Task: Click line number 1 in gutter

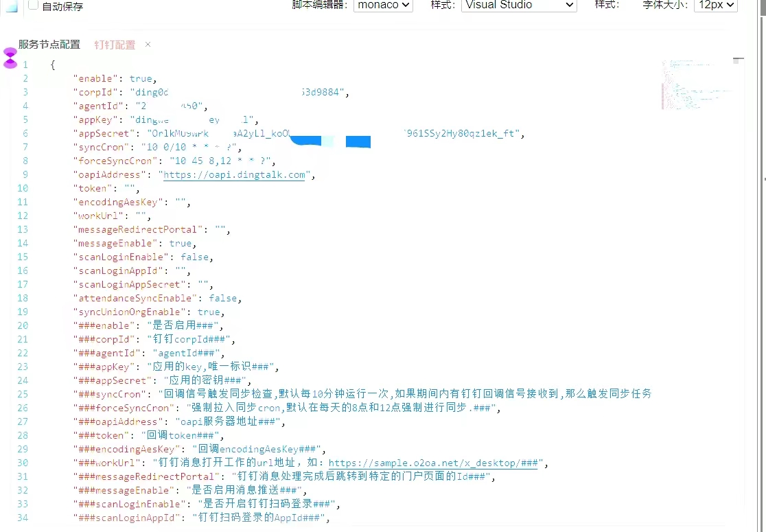Action: pyautogui.click(x=25, y=65)
